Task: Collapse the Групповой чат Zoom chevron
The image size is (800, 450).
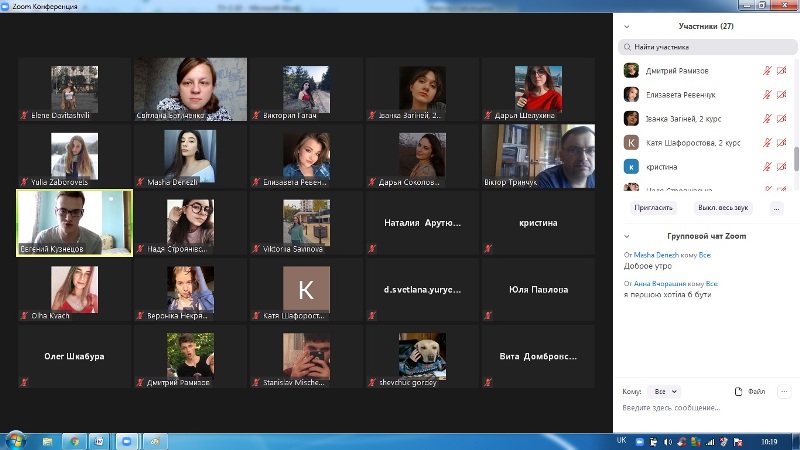Action: pyautogui.click(x=627, y=236)
